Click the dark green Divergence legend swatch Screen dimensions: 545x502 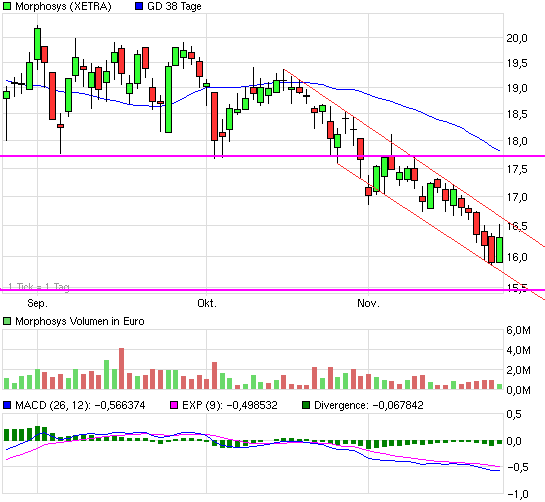click(306, 405)
